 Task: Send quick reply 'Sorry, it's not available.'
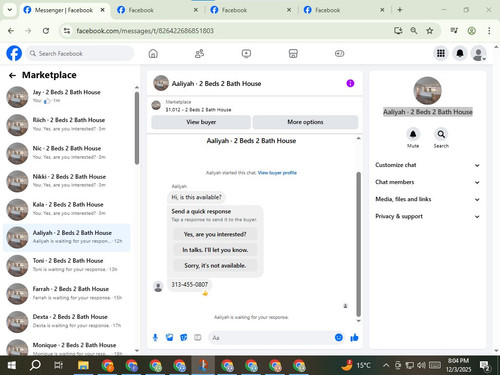point(215,266)
